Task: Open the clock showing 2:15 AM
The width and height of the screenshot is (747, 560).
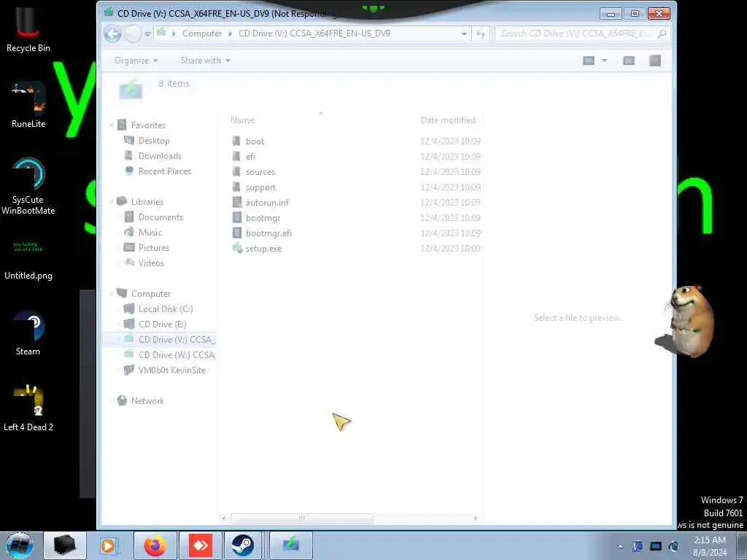Action: pyautogui.click(x=710, y=546)
